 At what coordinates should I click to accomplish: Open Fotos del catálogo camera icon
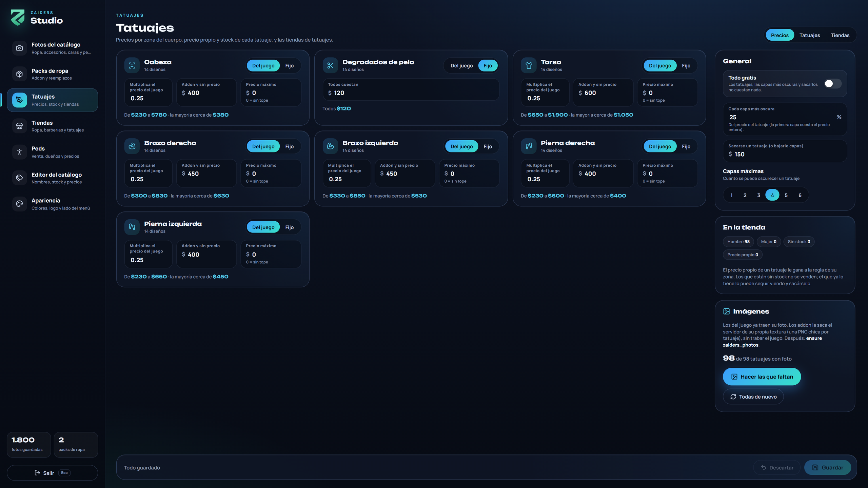coord(19,48)
